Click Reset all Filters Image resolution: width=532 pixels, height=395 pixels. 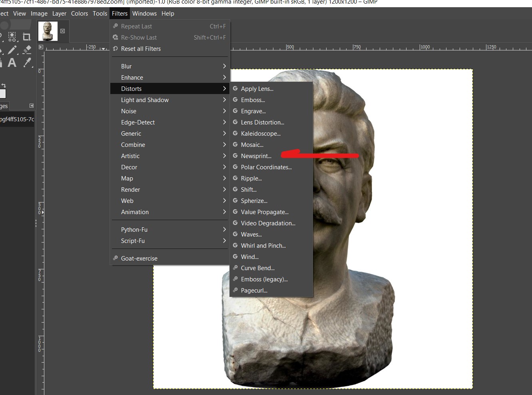(141, 49)
